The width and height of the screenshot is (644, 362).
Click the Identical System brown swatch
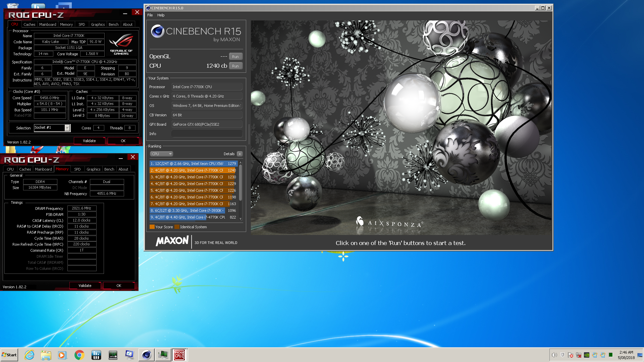coord(177,227)
